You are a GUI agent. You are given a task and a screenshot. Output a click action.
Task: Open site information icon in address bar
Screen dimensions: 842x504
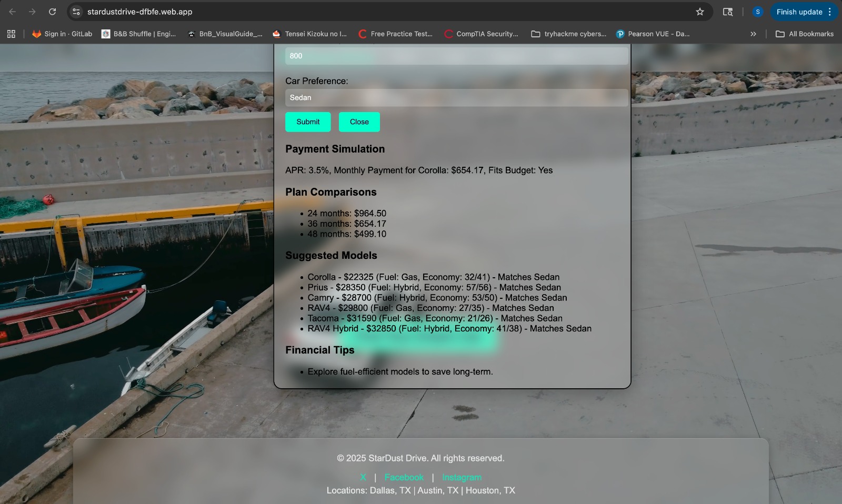[x=76, y=12]
